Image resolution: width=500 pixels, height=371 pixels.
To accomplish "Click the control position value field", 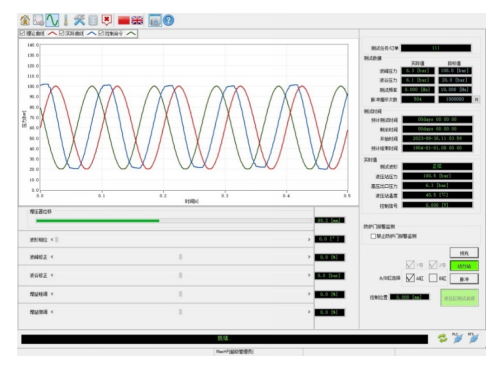I will coord(410,297).
